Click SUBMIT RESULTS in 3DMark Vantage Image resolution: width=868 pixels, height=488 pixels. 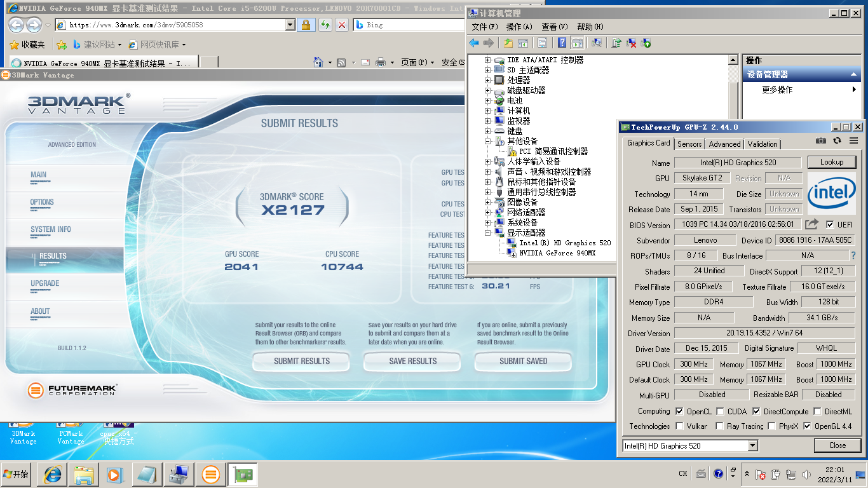(x=302, y=361)
